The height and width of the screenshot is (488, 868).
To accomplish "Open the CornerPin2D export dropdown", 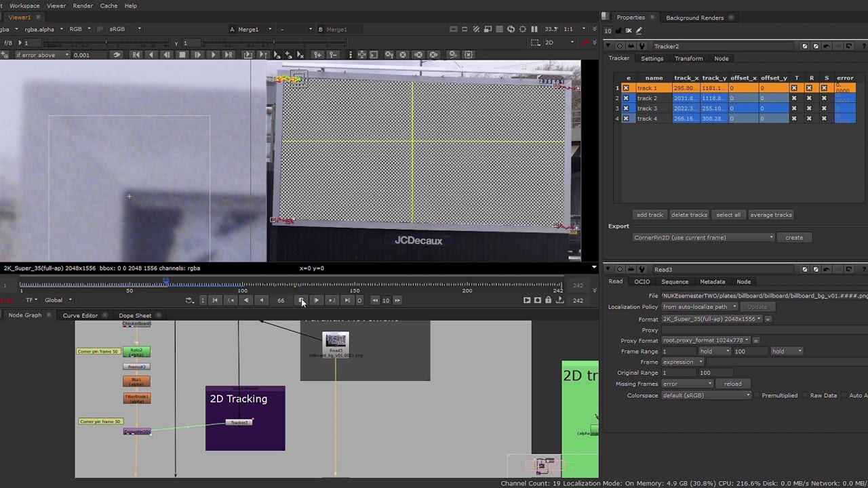I will tap(703, 238).
